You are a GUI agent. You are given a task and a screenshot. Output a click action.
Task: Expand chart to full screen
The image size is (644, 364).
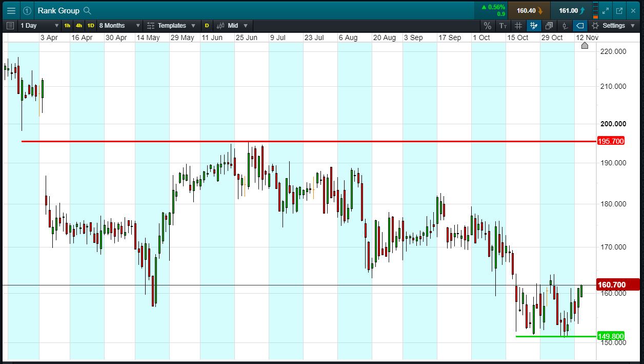tap(606, 10)
